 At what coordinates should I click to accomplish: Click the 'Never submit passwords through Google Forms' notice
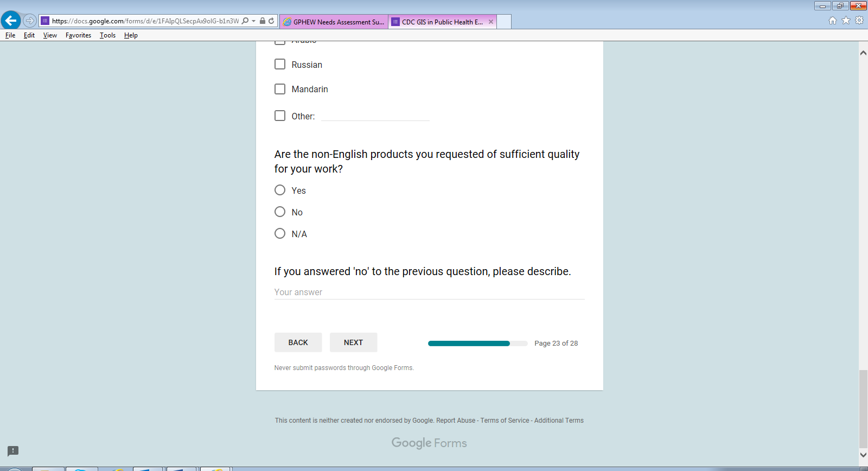click(344, 368)
